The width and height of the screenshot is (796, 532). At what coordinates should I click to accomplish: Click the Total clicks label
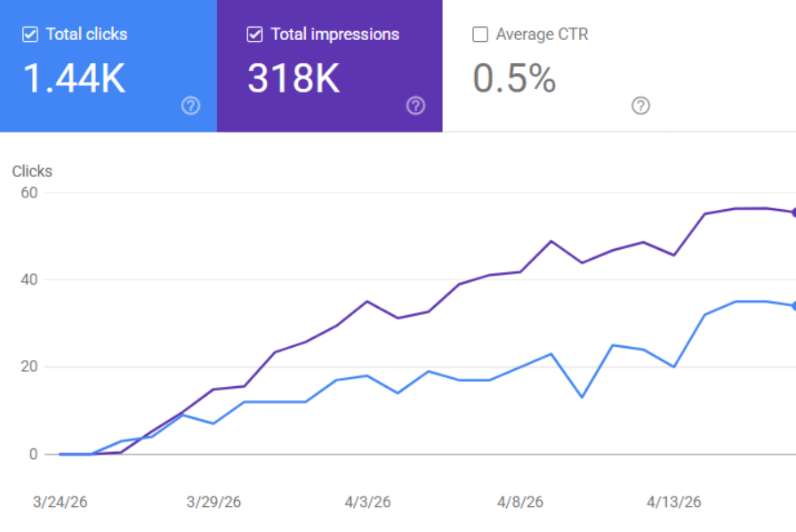87,34
